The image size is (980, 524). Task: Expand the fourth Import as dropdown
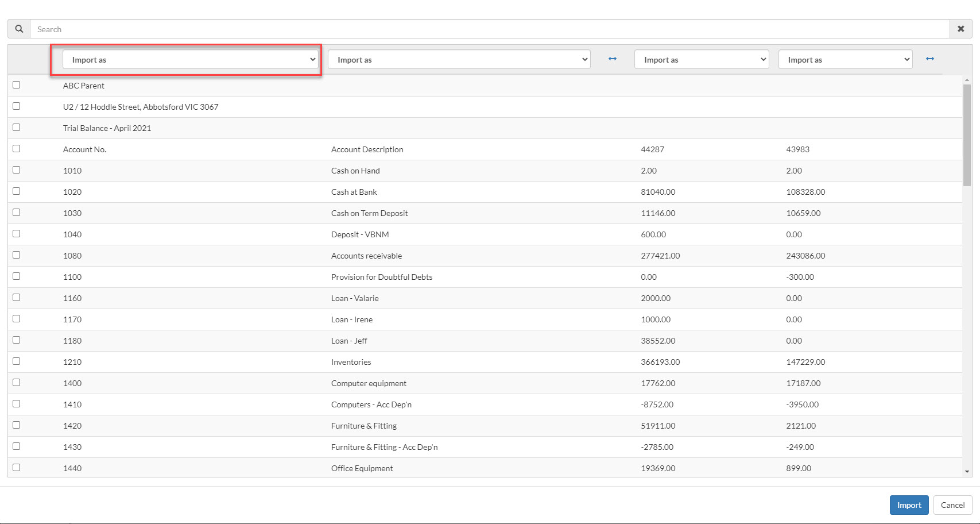[x=845, y=60]
